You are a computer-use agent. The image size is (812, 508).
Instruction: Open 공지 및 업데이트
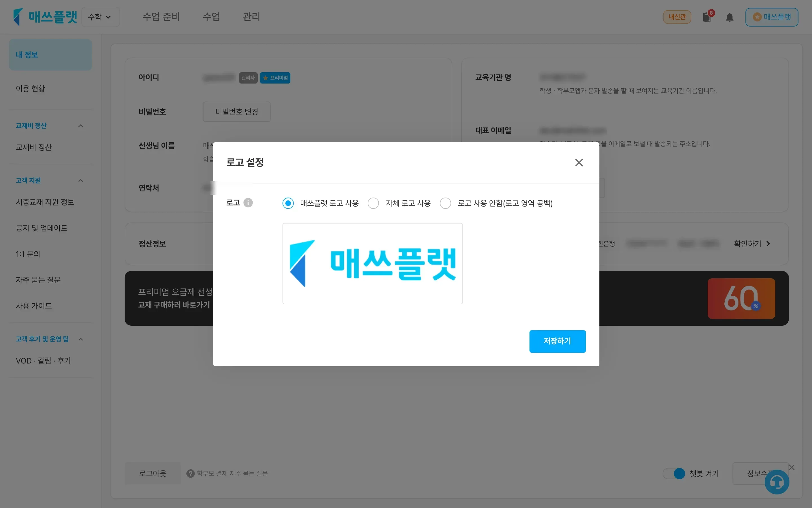[42, 228]
